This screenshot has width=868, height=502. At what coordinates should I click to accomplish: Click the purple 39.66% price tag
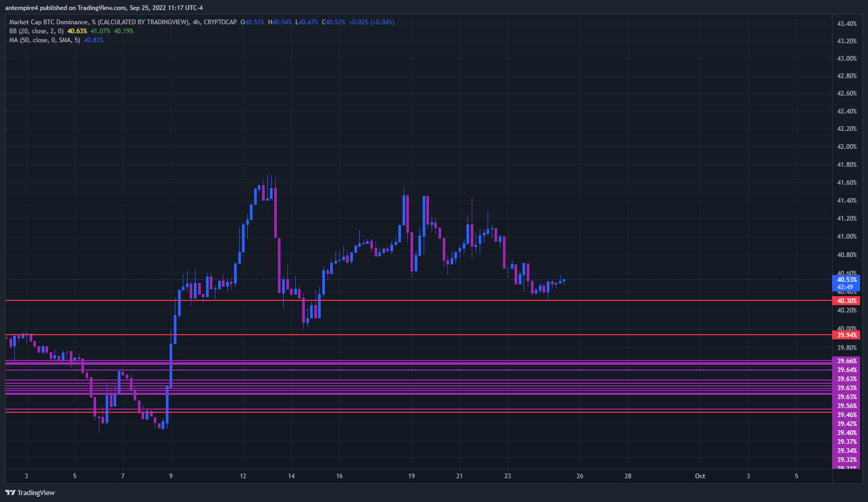[x=846, y=361]
